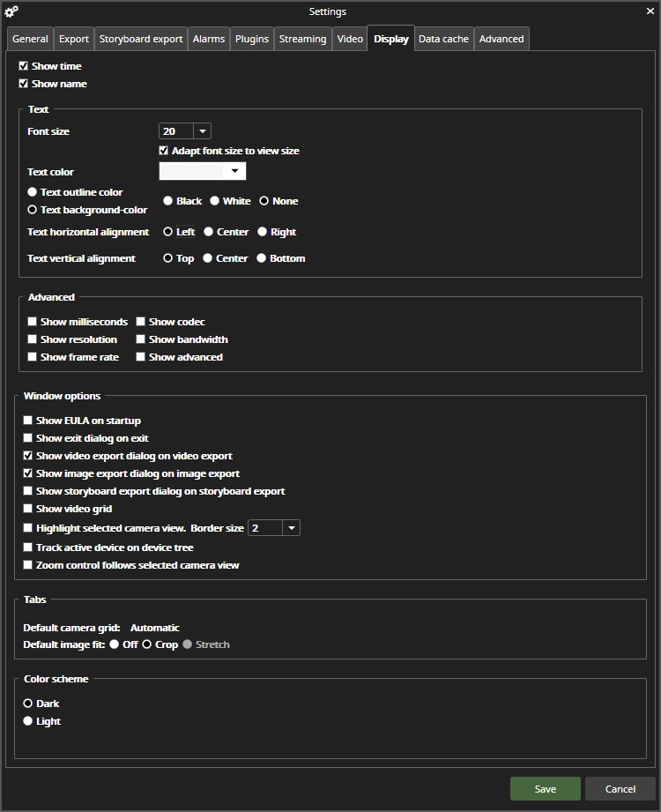
Task: Switch to the Data cache tab
Action: pyautogui.click(x=443, y=39)
